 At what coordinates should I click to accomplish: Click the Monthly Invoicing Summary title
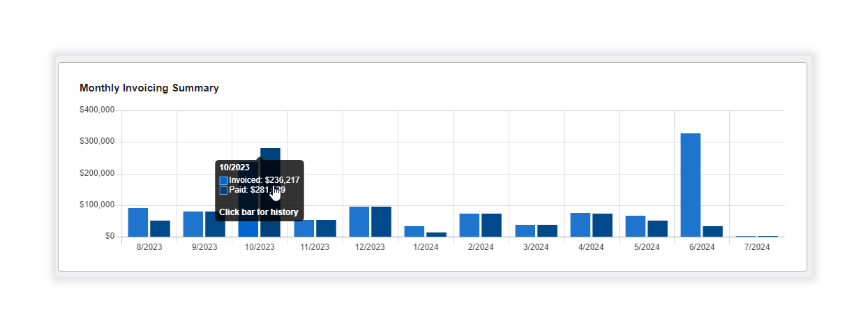click(149, 88)
